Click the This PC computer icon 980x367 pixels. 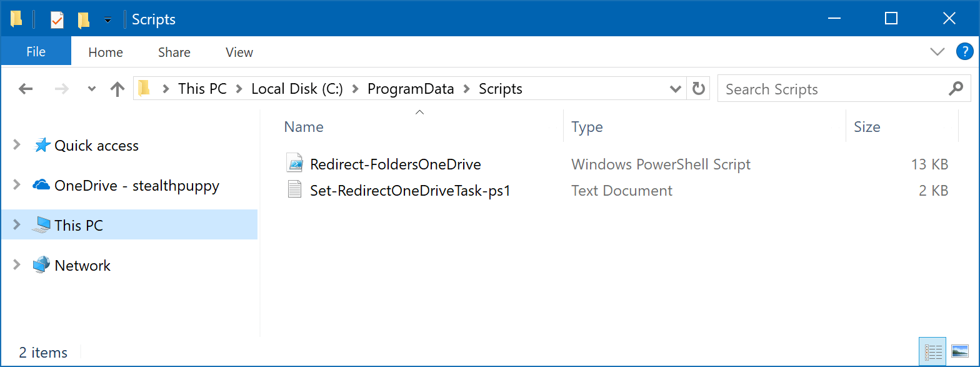(41, 225)
